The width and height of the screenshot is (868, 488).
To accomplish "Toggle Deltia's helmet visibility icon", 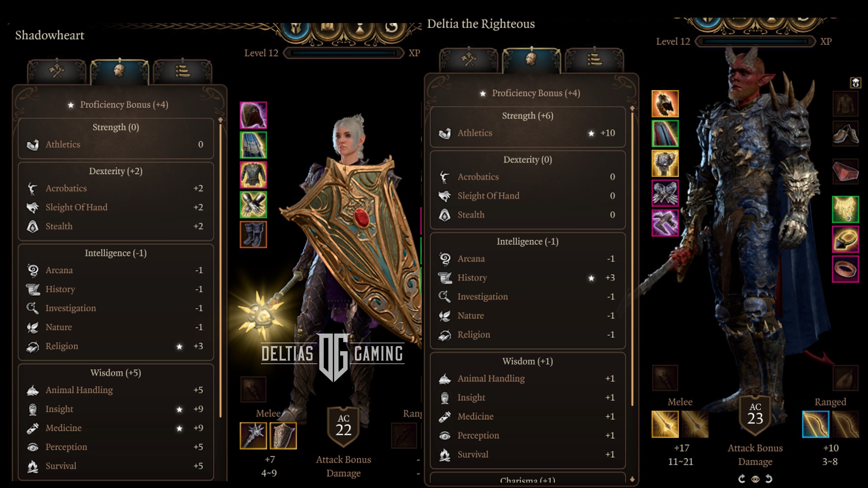I will click(855, 83).
